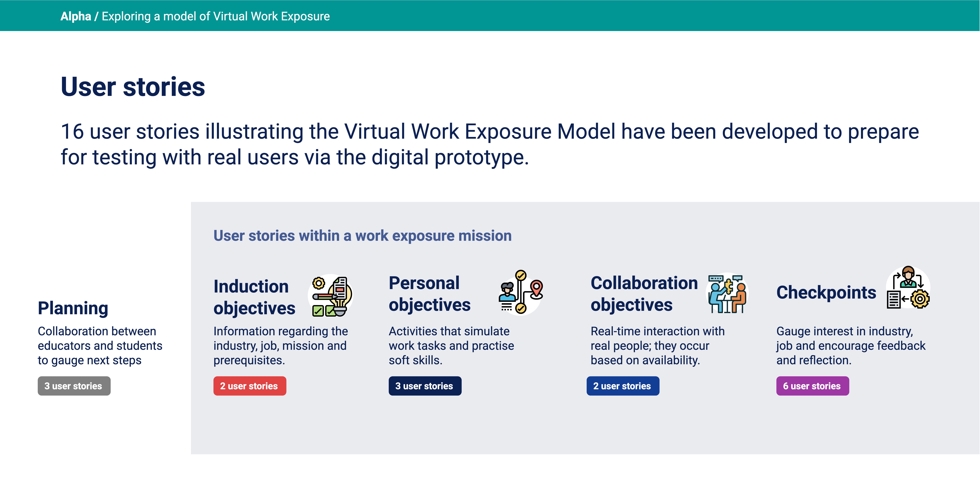Click the purple 6 user stories badge
The image size is (980, 485).
(x=812, y=386)
